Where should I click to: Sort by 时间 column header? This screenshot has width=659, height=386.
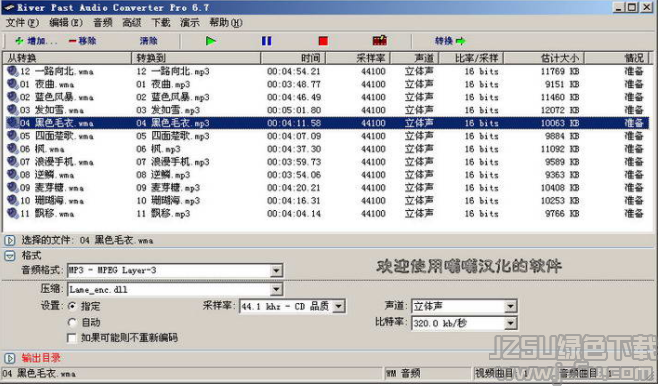click(x=293, y=58)
